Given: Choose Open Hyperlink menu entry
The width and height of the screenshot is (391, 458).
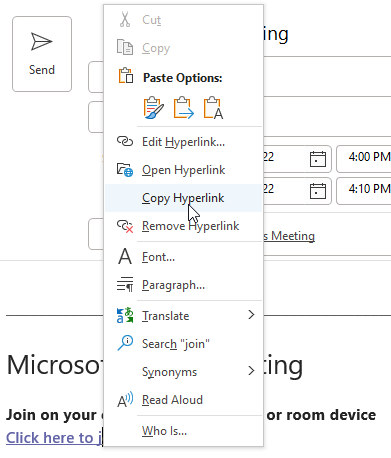Looking at the screenshot, I should pyautogui.click(x=184, y=170).
